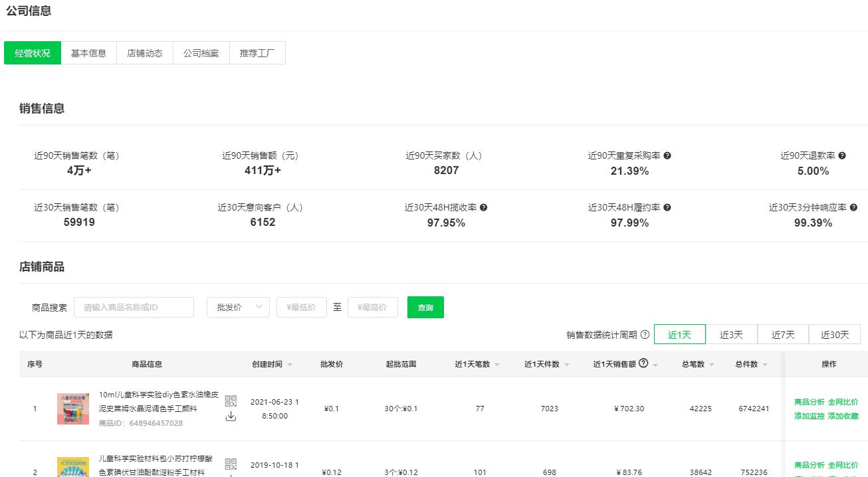Click the help icon beside 近30天48H揽收率
Viewport: 868px width, 477px height.
[483, 207]
